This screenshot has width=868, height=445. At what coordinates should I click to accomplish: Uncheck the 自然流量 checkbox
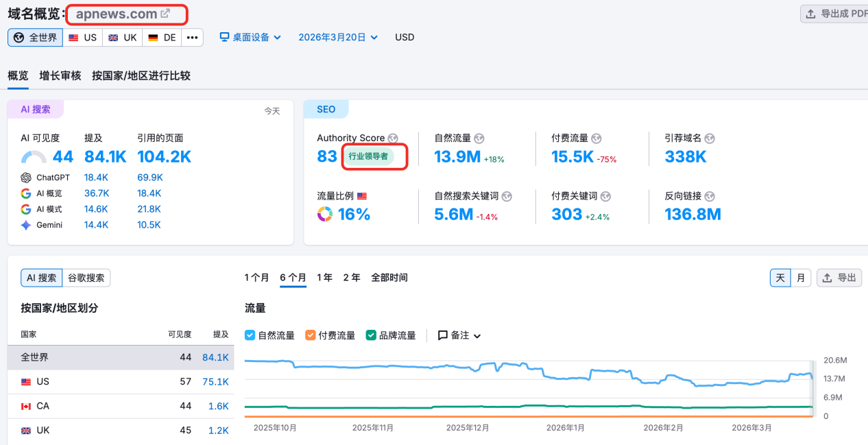coord(250,335)
